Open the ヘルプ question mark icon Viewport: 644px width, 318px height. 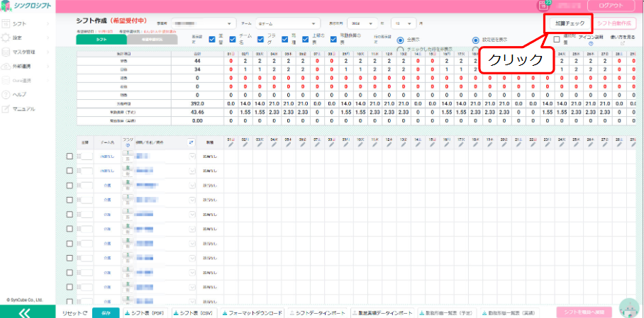pos(6,94)
